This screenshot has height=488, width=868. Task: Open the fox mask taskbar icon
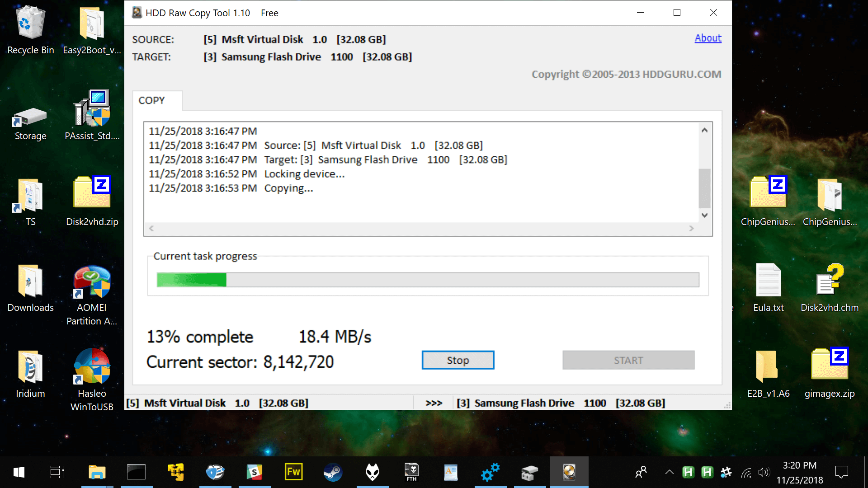tap(372, 472)
